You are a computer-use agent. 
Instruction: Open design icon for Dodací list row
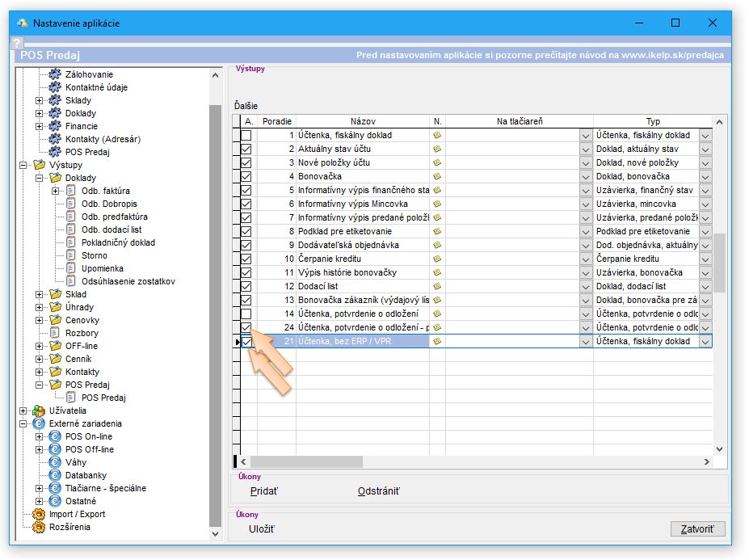437,286
